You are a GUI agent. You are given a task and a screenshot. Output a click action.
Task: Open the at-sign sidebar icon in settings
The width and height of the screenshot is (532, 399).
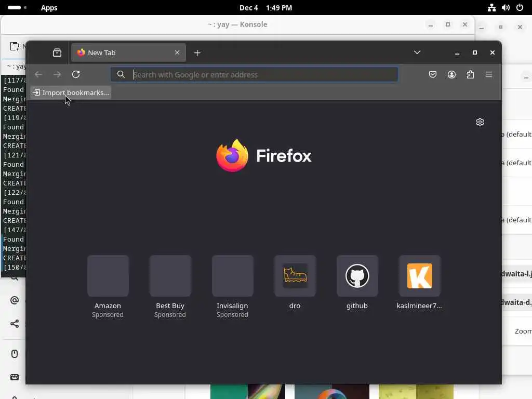(14, 300)
